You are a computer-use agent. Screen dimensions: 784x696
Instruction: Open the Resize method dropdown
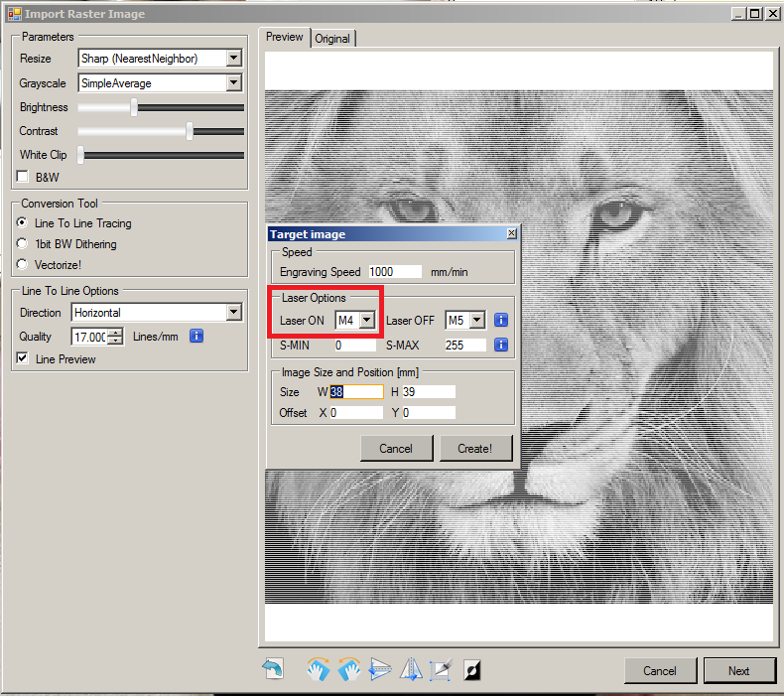(x=233, y=58)
